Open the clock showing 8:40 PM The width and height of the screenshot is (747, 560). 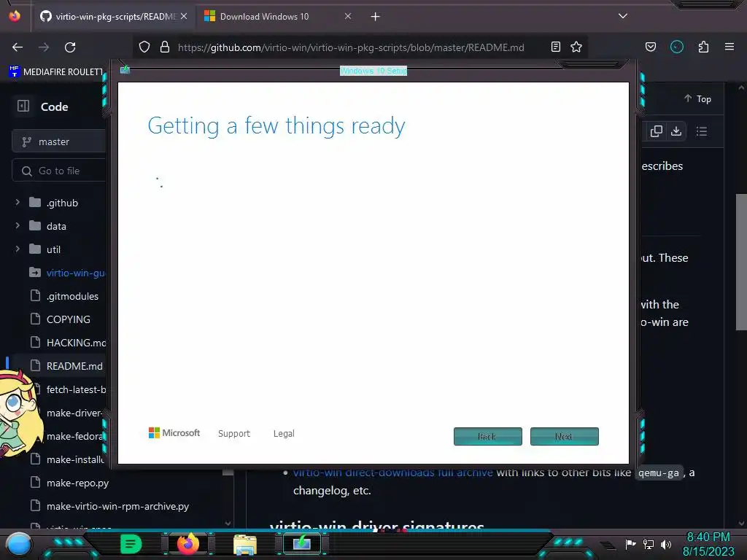tap(708, 544)
